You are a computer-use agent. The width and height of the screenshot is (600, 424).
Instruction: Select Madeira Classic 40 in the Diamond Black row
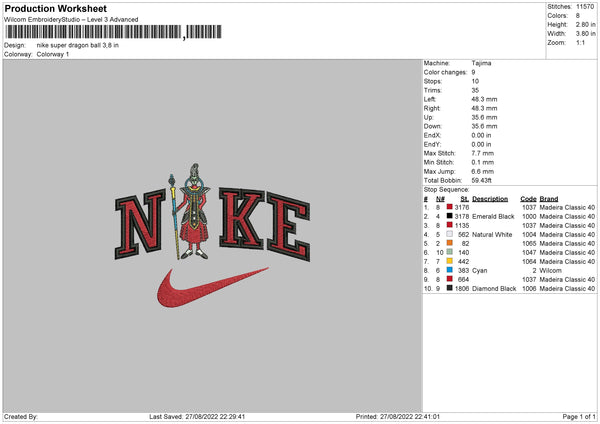point(567,289)
